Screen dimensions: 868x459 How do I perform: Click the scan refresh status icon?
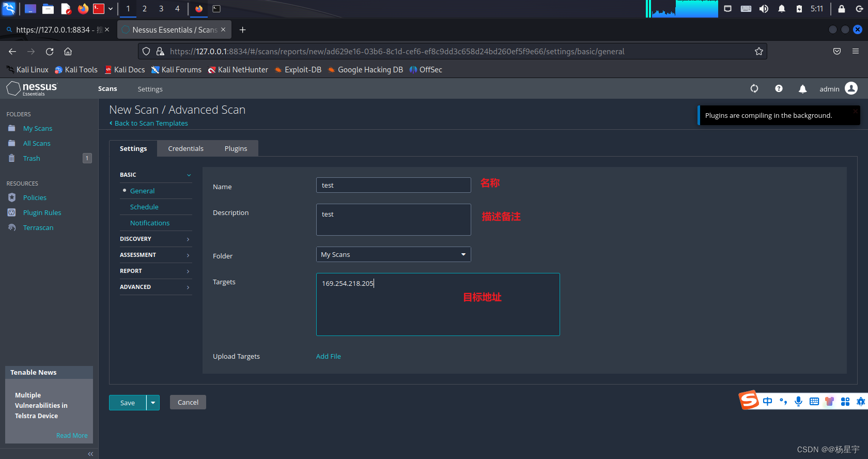pos(754,89)
